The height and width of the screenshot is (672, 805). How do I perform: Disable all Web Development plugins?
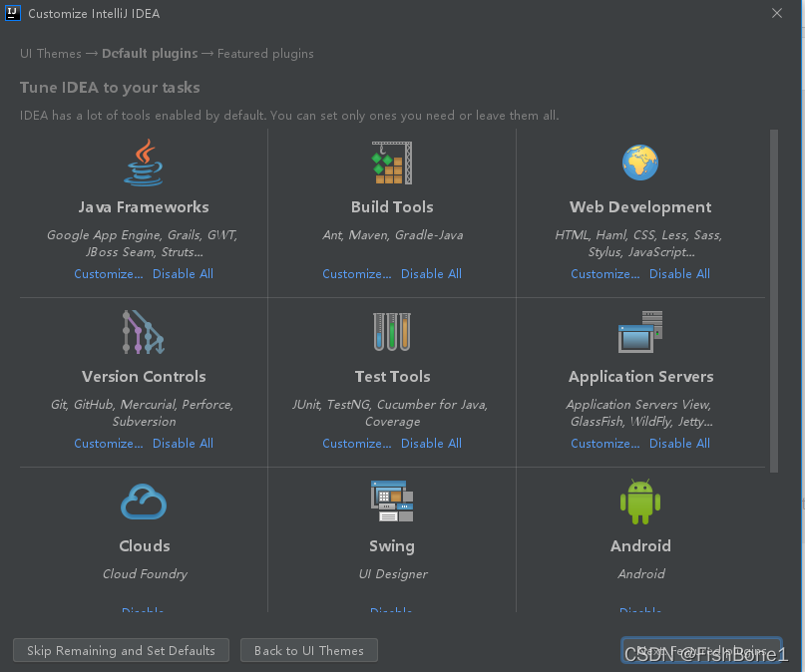point(679,274)
